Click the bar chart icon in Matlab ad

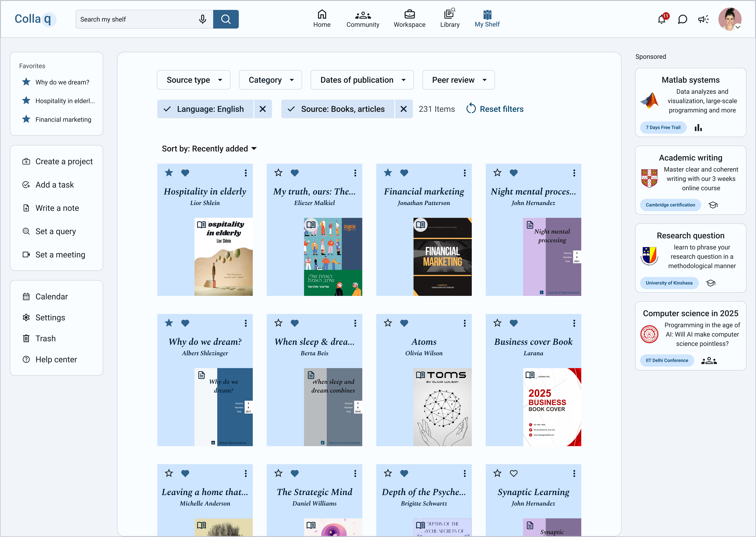tap(698, 128)
